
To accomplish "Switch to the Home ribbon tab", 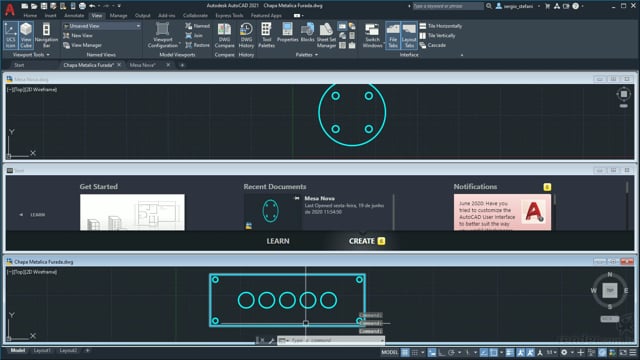I will pyautogui.click(x=30, y=16).
